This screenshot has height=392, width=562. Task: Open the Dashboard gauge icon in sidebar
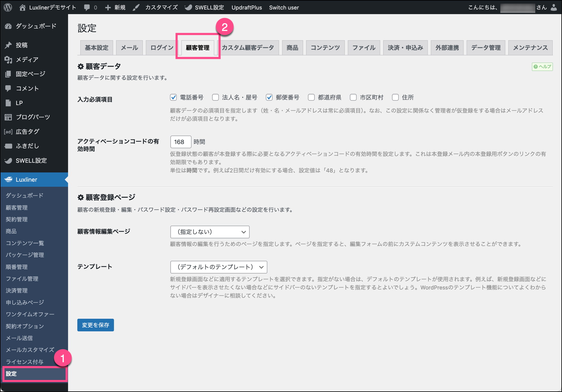(x=8, y=26)
